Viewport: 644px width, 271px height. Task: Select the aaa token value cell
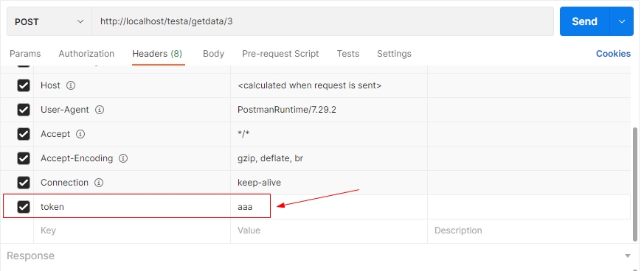point(329,207)
